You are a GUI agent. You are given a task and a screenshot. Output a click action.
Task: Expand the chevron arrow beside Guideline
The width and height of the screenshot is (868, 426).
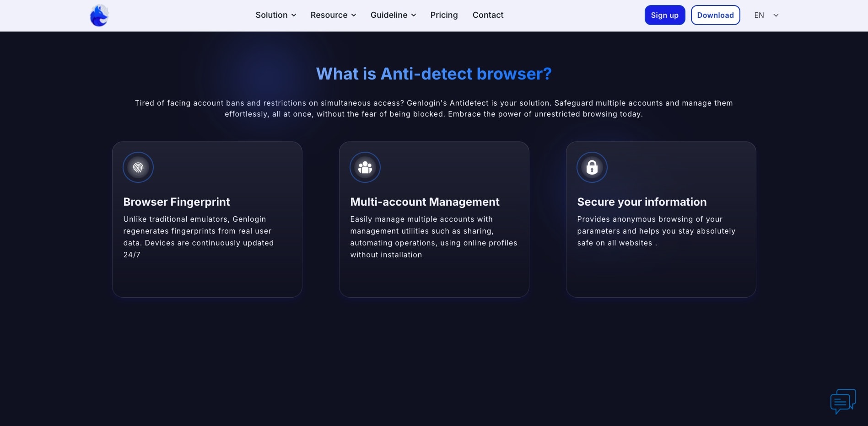(x=414, y=15)
